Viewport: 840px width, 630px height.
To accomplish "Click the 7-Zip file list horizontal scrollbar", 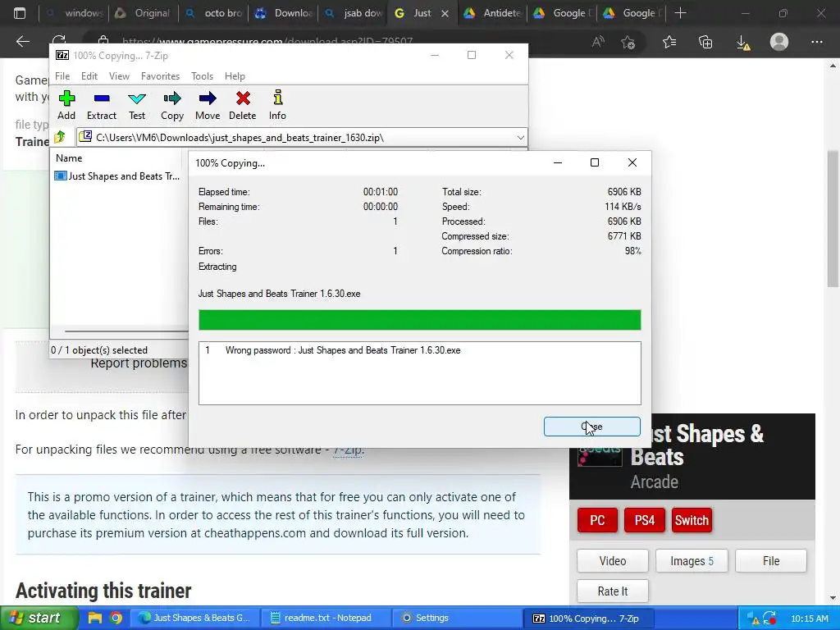I will (126, 331).
